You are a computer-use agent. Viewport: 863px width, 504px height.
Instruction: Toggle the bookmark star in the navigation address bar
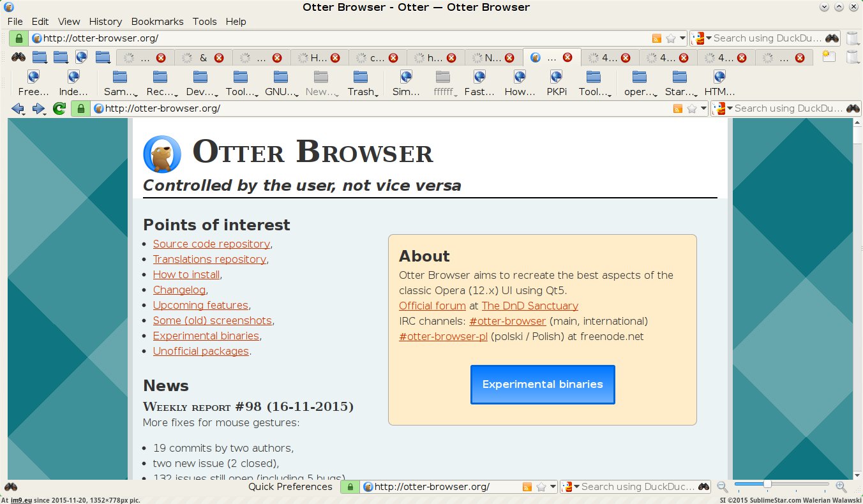tap(692, 108)
